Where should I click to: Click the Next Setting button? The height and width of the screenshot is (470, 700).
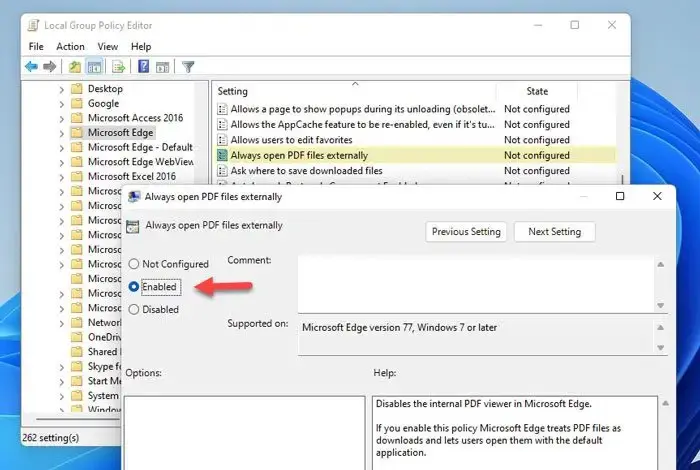554,232
